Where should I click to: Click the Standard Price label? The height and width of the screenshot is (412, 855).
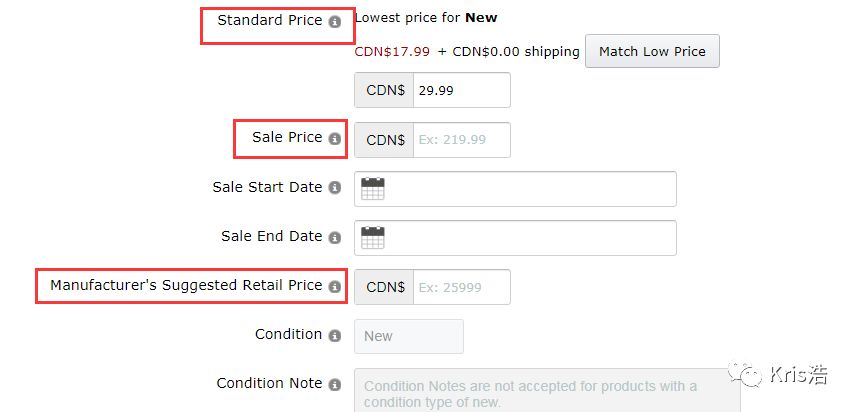point(270,20)
